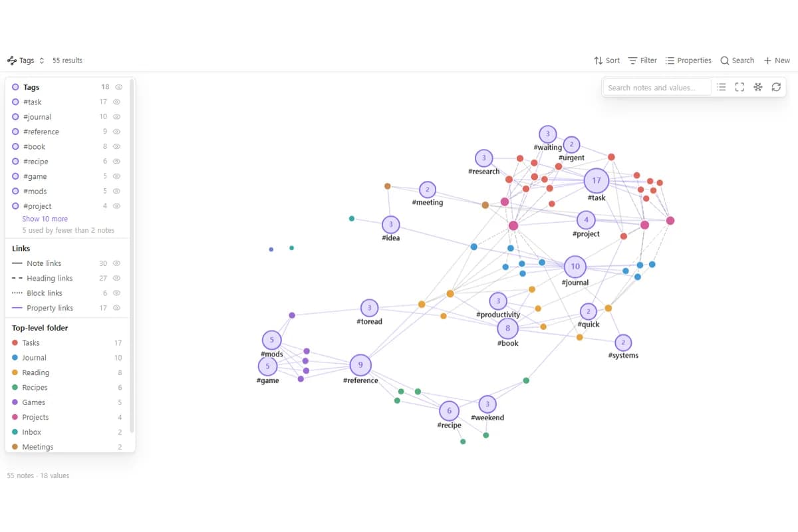
Task: Select the #mods node in graph
Action: (271, 340)
